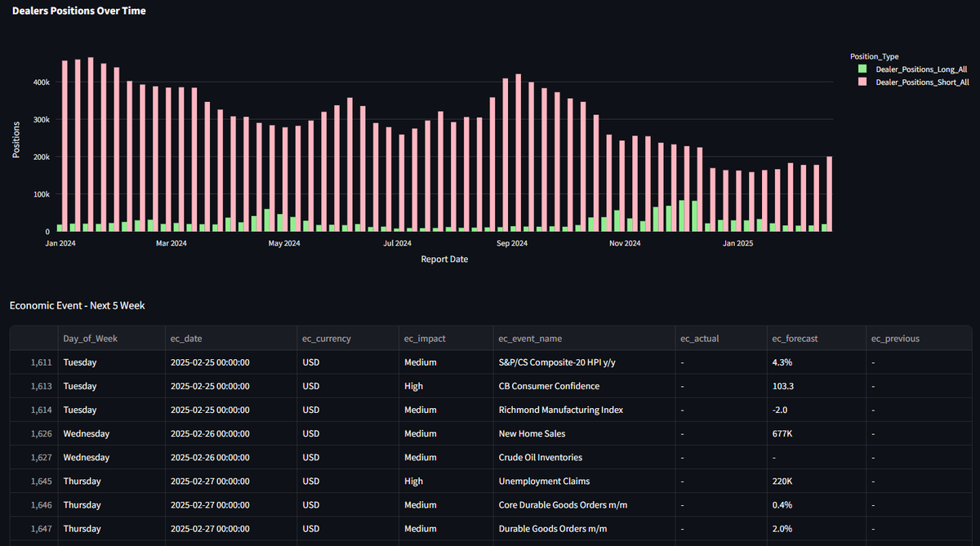Image resolution: width=980 pixels, height=546 pixels.
Task: Click the date cell in row 1,627
Action: pos(230,457)
